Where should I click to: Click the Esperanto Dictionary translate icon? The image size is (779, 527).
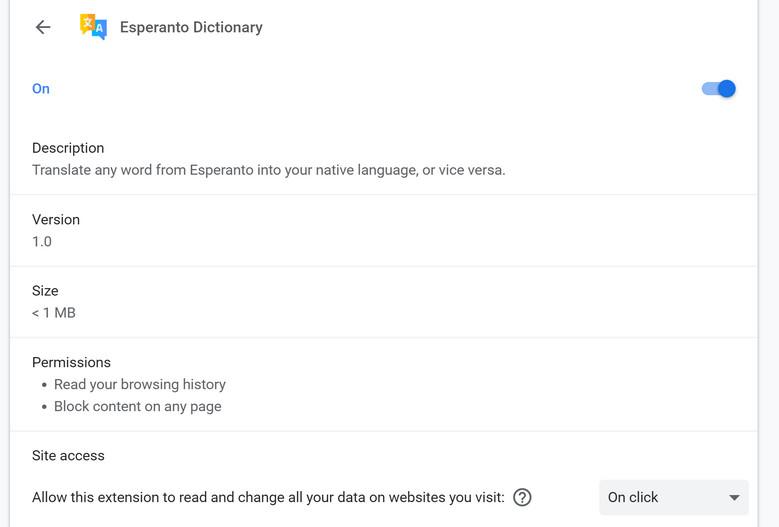pos(93,27)
